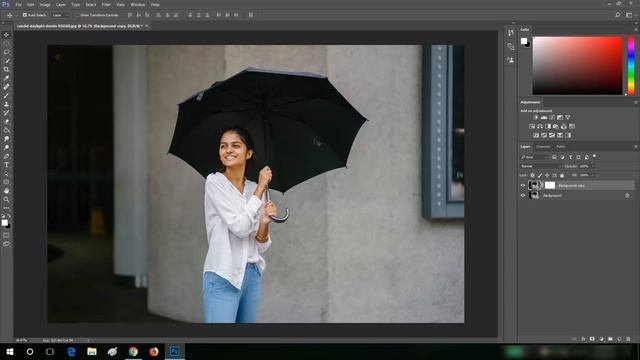Viewport: 640px width, 360px height.
Task: Open the Window menu
Action: pyautogui.click(x=138, y=4)
